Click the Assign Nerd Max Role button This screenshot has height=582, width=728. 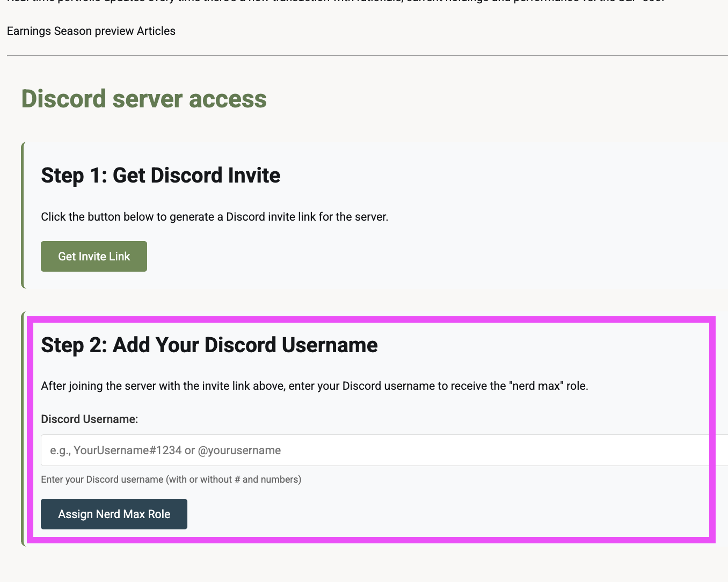(x=114, y=514)
